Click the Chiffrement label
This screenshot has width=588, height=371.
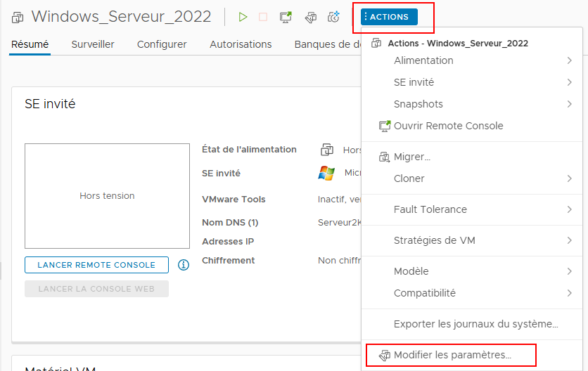(228, 261)
